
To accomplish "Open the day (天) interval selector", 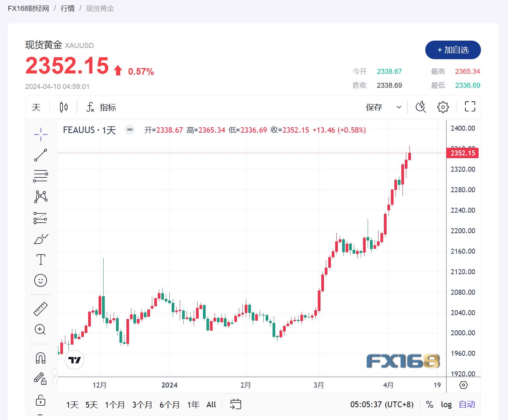I will tap(36, 107).
